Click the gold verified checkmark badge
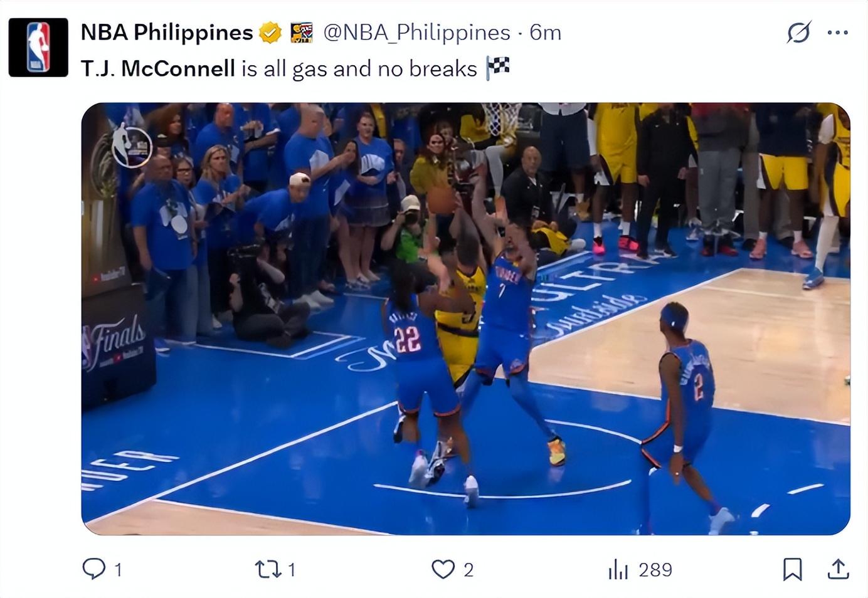This screenshot has height=598, width=868. [270, 33]
